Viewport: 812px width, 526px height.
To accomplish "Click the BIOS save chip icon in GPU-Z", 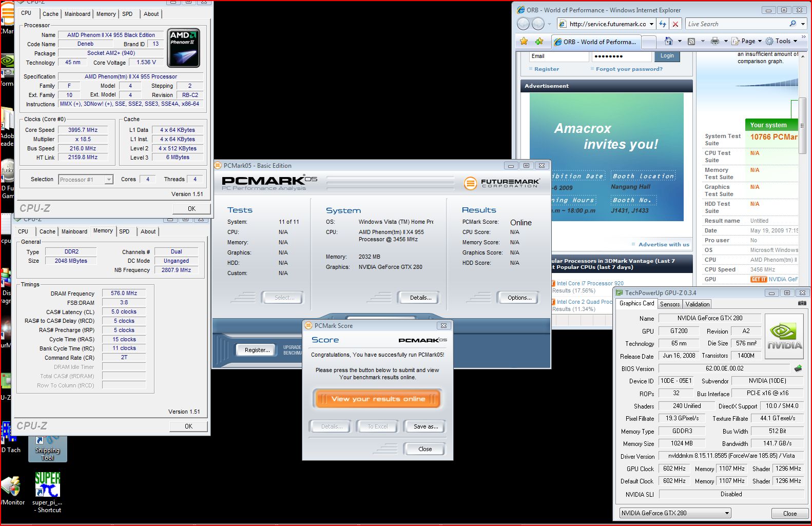I will pos(798,368).
